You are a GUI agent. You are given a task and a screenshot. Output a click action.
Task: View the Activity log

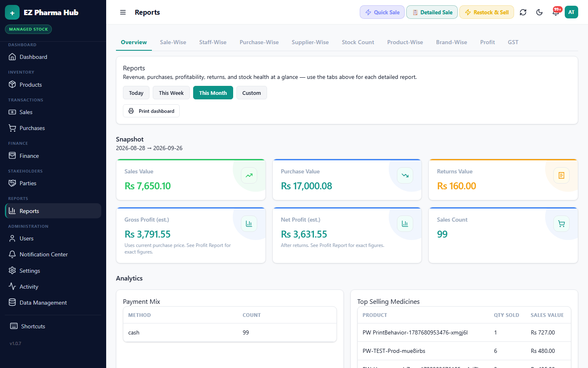53,287
